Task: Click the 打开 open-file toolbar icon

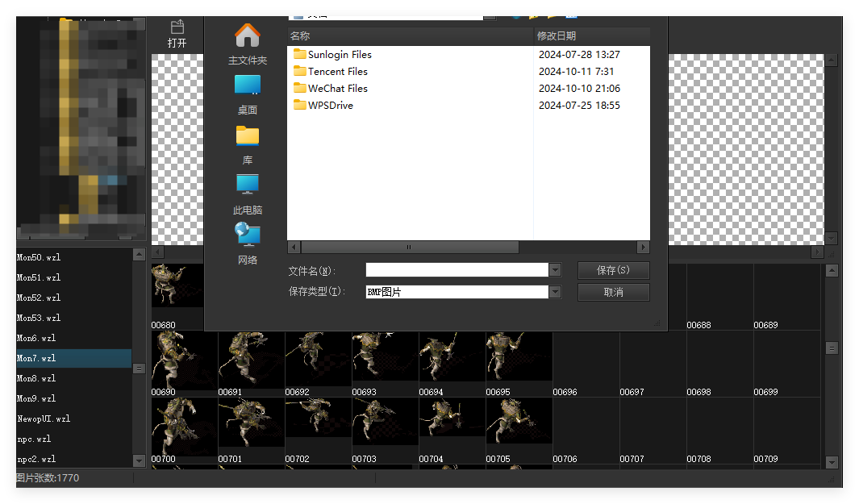Action: [177, 34]
